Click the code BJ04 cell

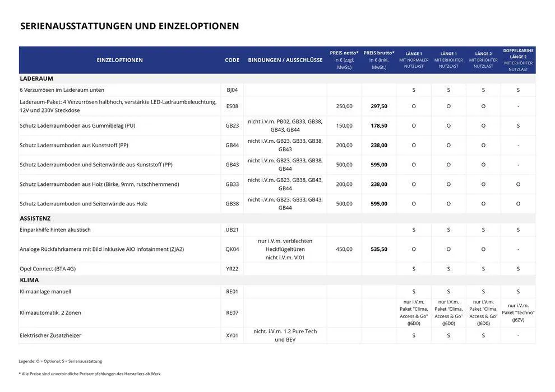coord(231,88)
